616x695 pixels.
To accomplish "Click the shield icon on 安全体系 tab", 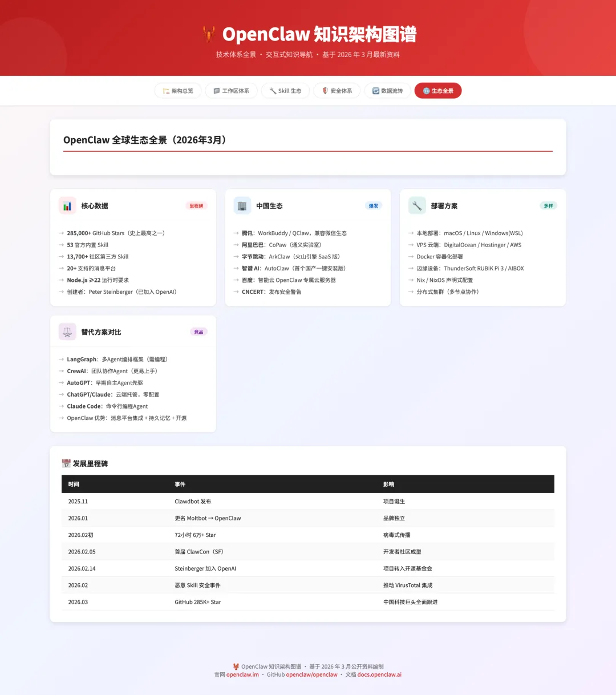I will (325, 91).
